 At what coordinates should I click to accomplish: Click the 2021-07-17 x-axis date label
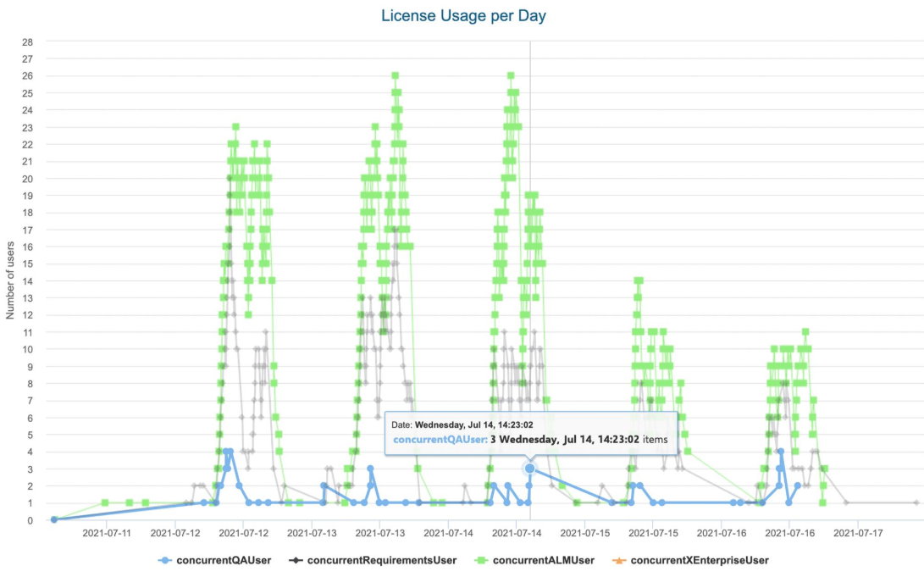coord(859,534)
